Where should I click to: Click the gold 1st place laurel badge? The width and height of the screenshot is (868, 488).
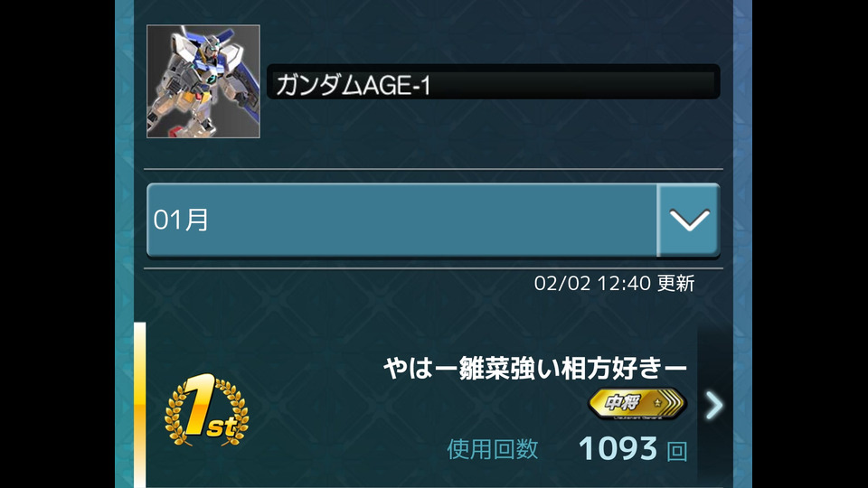(206, 410)
